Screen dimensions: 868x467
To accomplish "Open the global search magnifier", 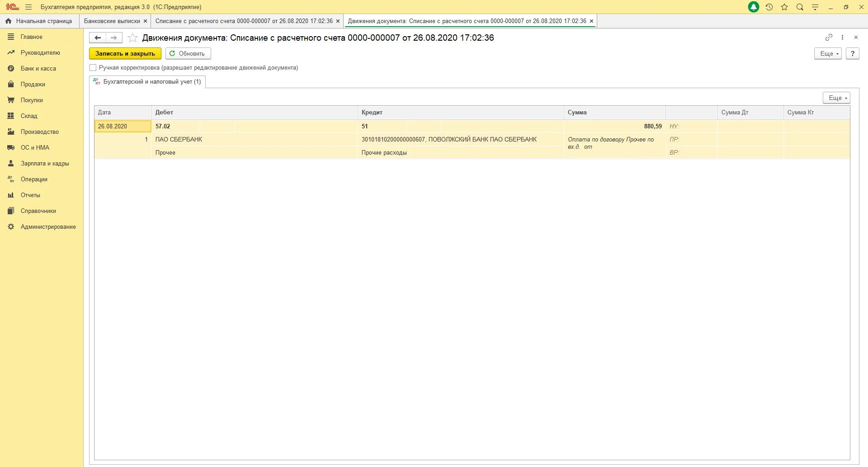I will pos(800,7).
